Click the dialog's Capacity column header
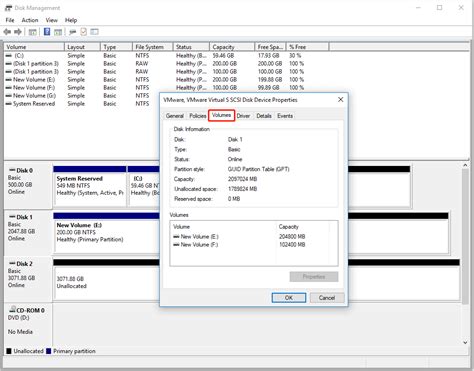This screenshot has height=371, width=474. pyautogui.click(x=303, y=227)
